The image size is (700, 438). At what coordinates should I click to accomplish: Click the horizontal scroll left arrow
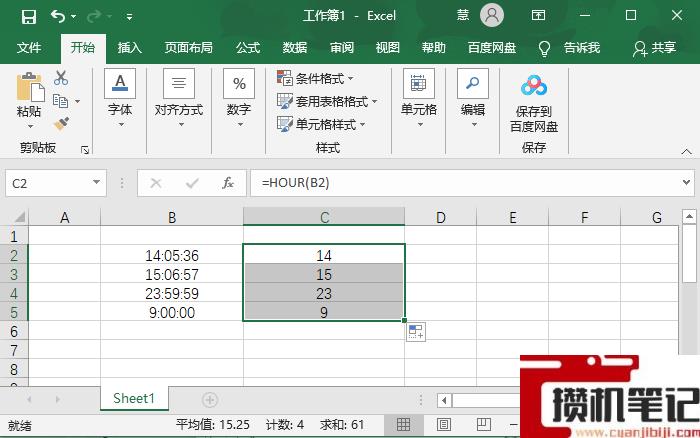(444, 400)
